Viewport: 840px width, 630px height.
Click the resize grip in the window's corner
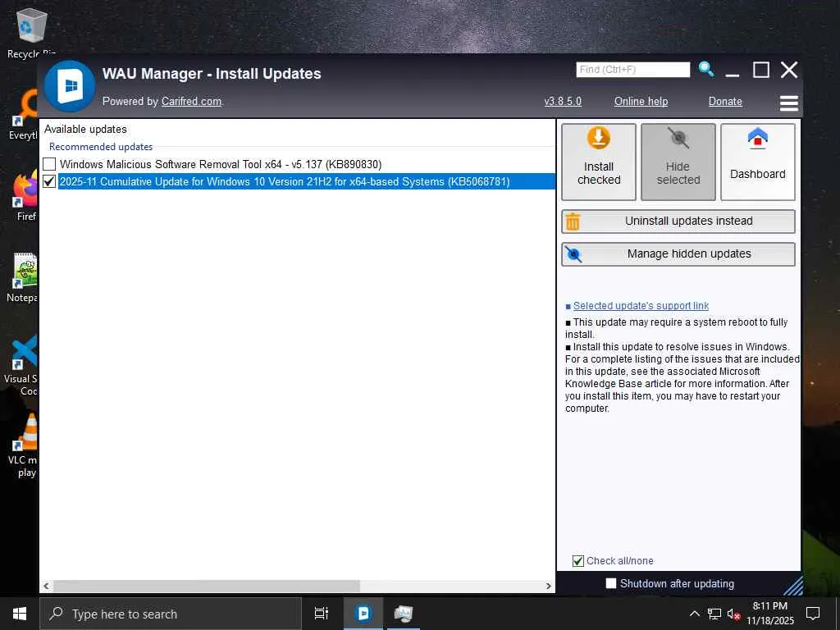pos(793,586)
